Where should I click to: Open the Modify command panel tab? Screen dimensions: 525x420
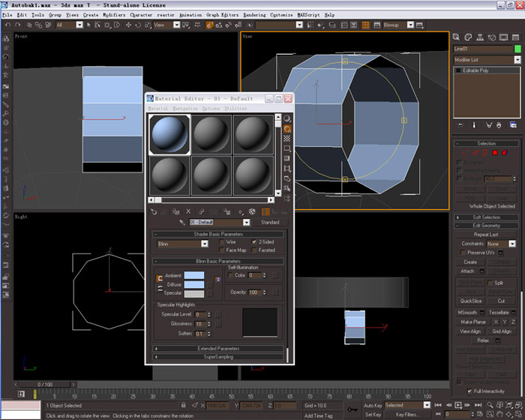468,37
